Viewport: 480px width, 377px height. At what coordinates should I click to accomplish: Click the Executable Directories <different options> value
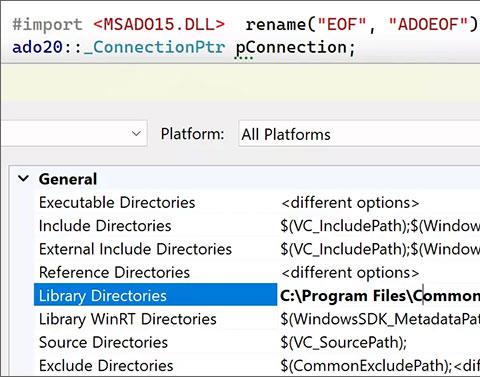point(350,203)
